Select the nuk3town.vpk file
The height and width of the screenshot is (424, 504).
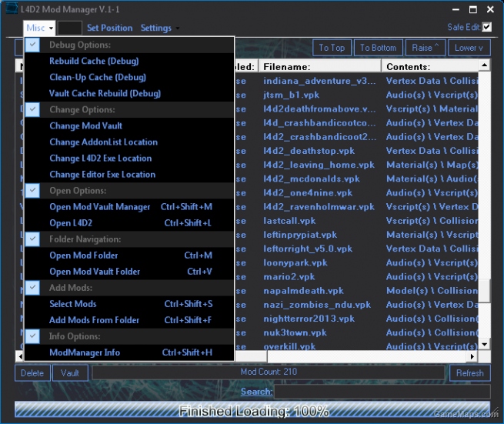click(295, 332)
